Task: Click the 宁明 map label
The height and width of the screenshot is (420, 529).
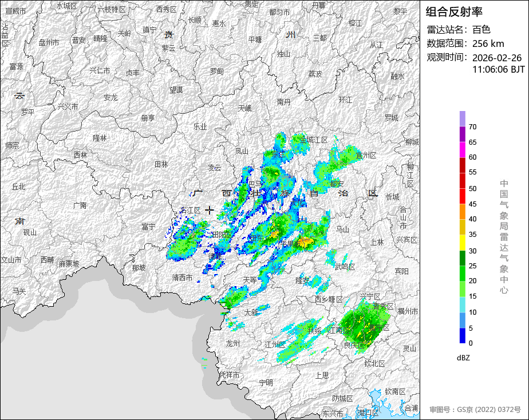Action: coord(266,383)
